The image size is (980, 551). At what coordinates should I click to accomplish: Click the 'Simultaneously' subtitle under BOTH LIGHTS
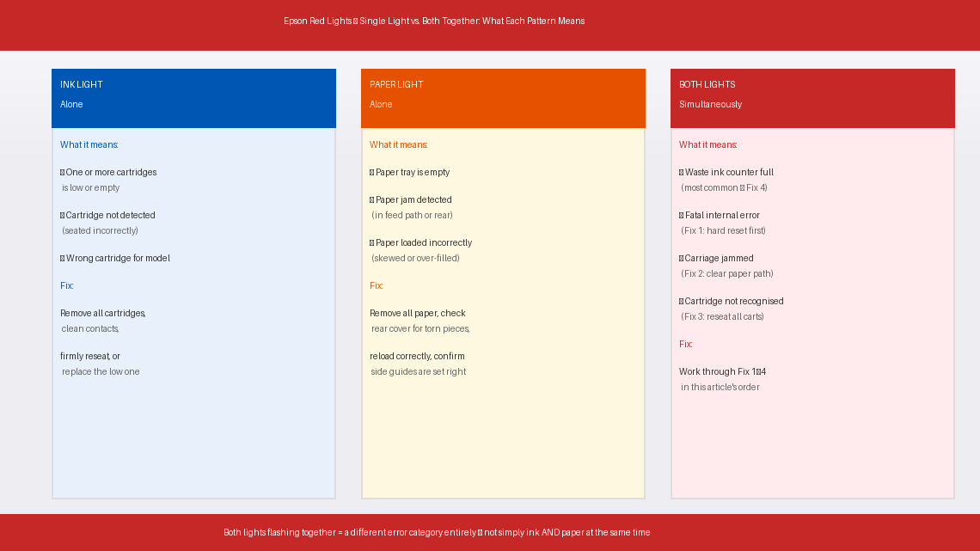[710, 105]
